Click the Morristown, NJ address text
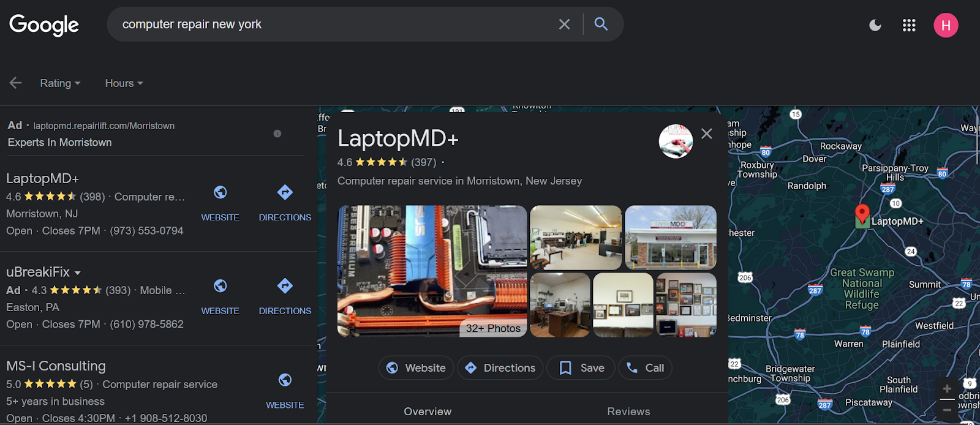Viewport: 980px width, 425px height. (x=42, y=214)
